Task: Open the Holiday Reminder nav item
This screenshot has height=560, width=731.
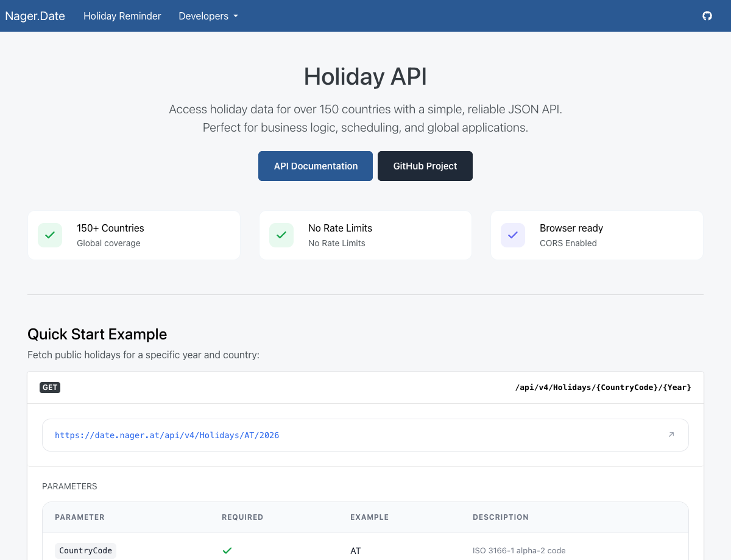Action: point(122,16)
